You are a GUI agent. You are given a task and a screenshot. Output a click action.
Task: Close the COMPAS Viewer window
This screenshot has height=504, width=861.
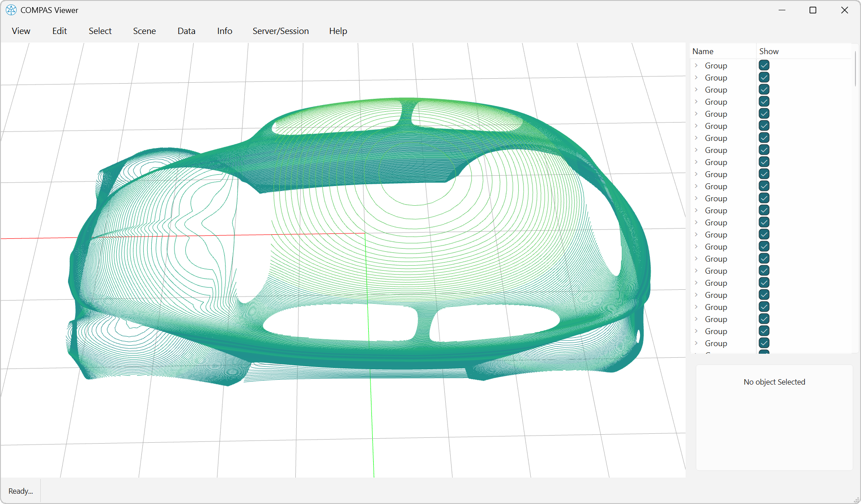click(844, 10)
